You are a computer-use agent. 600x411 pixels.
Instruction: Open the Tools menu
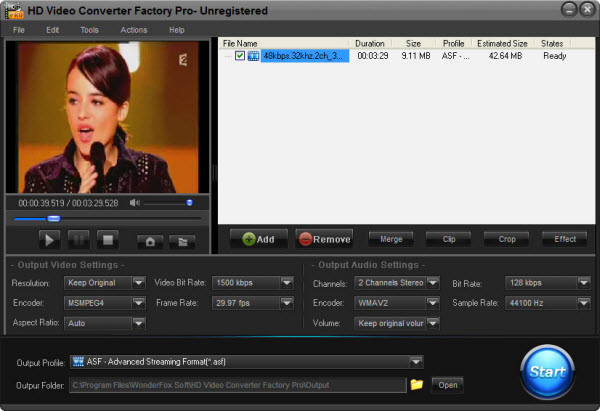coord(89,30)
